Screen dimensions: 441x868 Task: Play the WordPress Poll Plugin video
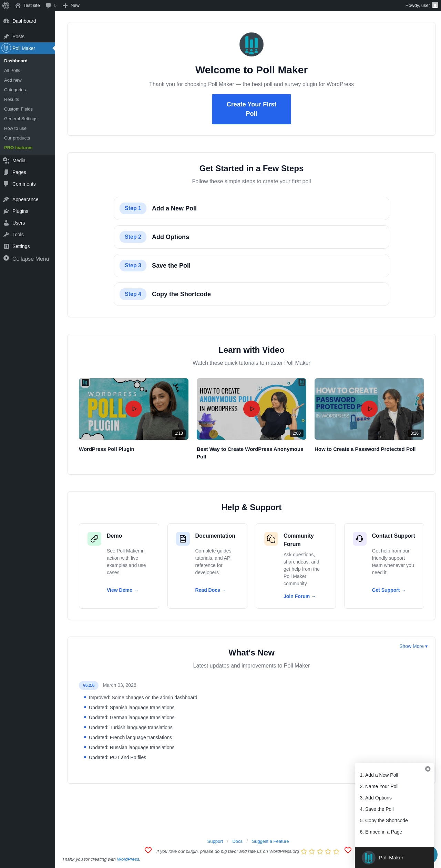(x=134, y=409)
